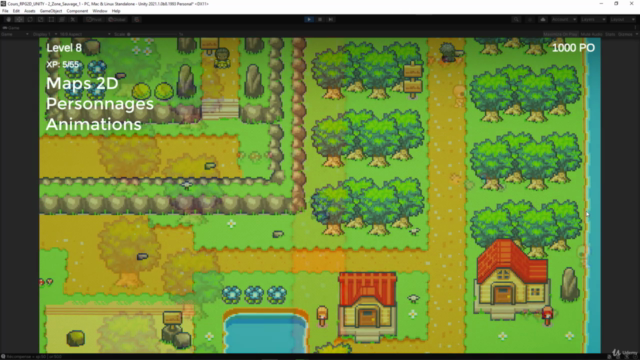Open the Unity search magnifier icon
640x360 pixels.
(x=516, y=19)
